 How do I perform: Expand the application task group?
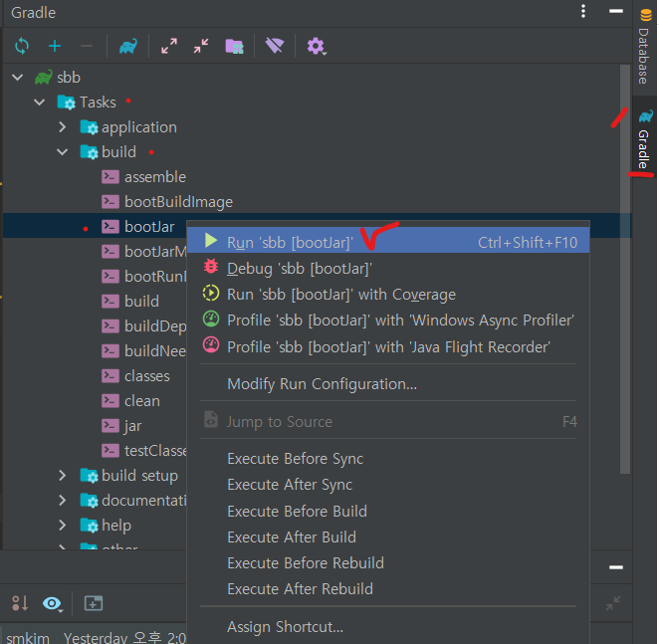(62, 127)
